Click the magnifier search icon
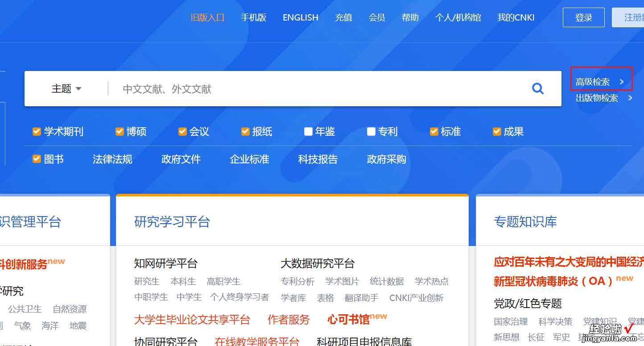Image resolution: width=644 pixels, height=346 pixels. click(x=538, y=89)
